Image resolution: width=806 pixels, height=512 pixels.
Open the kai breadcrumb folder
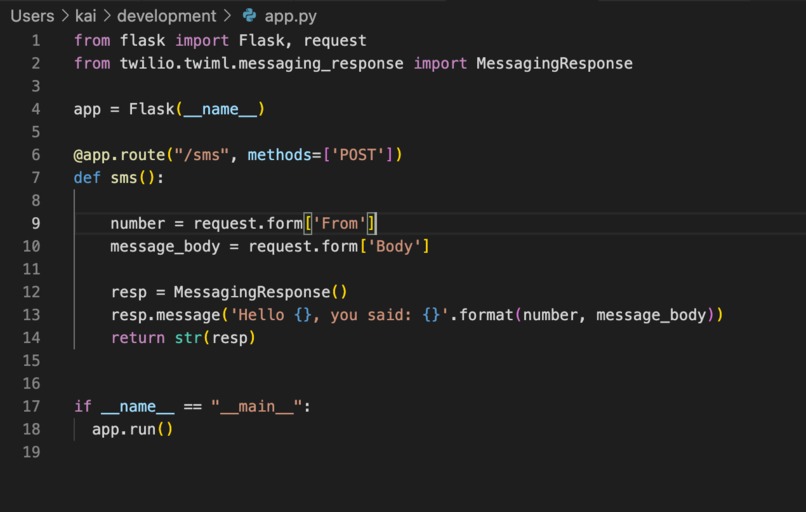85,16
